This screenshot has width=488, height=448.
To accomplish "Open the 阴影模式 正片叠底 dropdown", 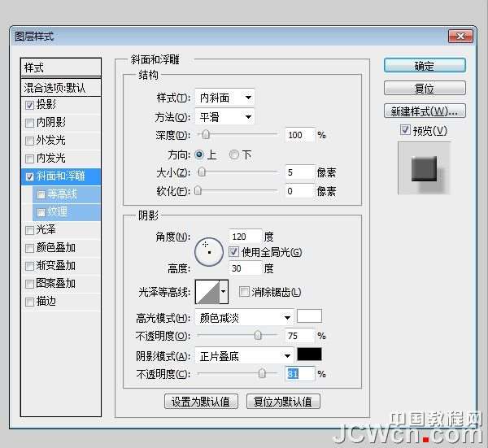I will [244, 356].
